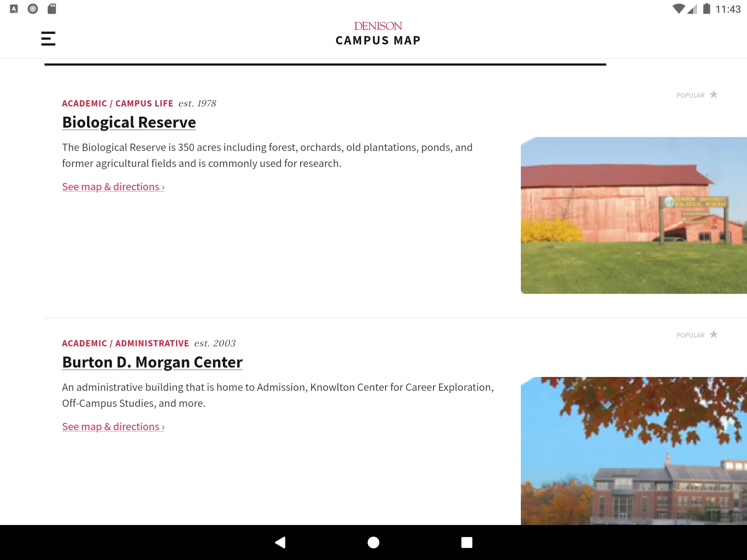Expand the ACADEMIC / ADMINISTRATIVE category
This screenshot has height=560, width=747.
(125, 343)
